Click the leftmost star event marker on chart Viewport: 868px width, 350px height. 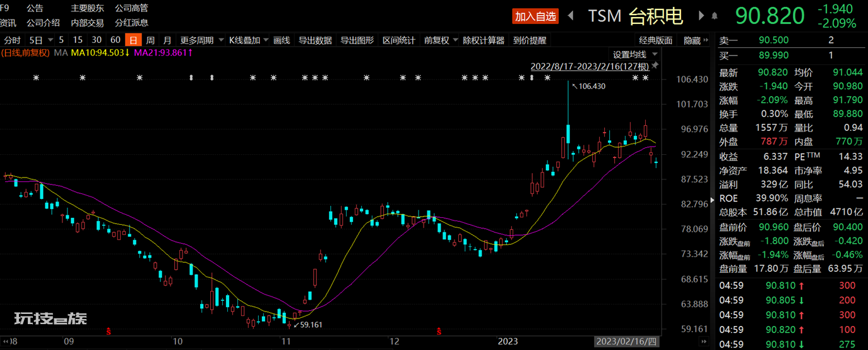36,78
